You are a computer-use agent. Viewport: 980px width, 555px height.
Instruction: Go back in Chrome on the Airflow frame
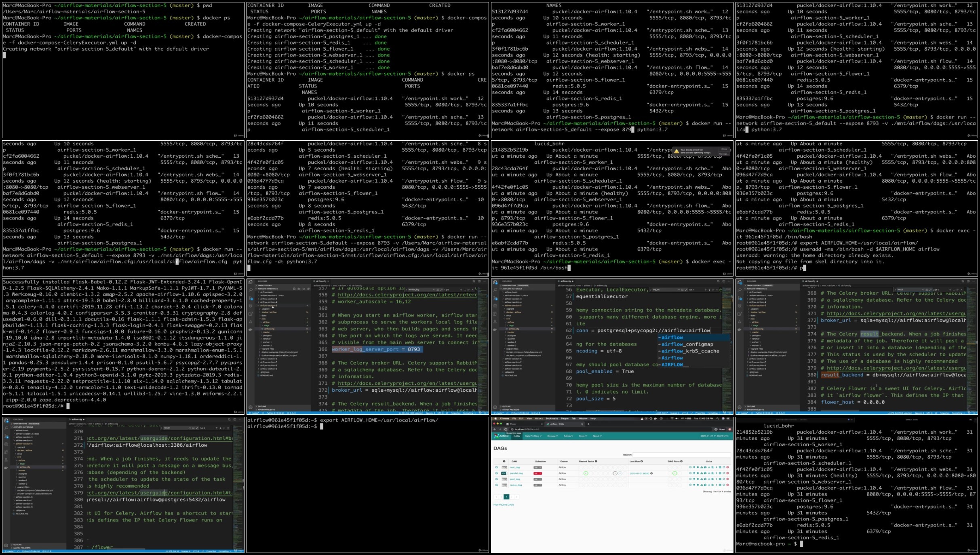pyautogui.click(x=495, y=429)
